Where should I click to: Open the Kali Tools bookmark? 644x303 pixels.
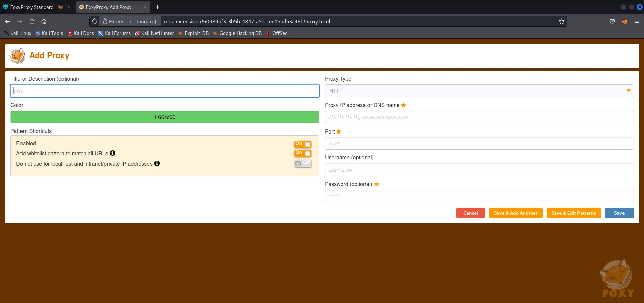(49, 33)
